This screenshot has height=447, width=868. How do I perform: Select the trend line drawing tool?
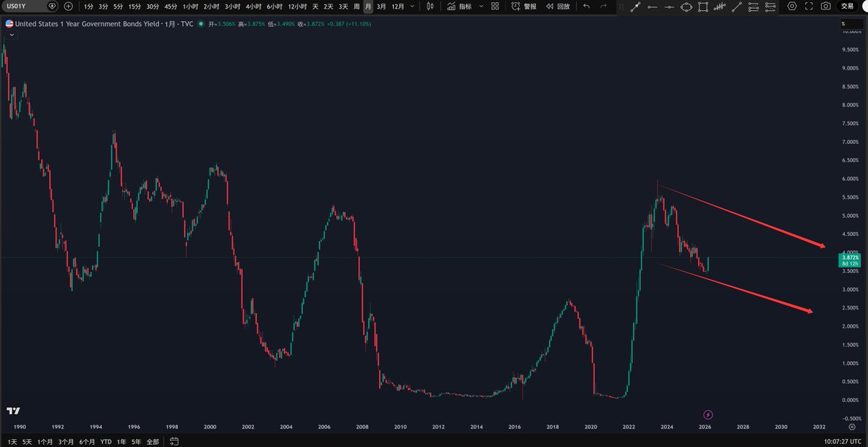point(736,6)
